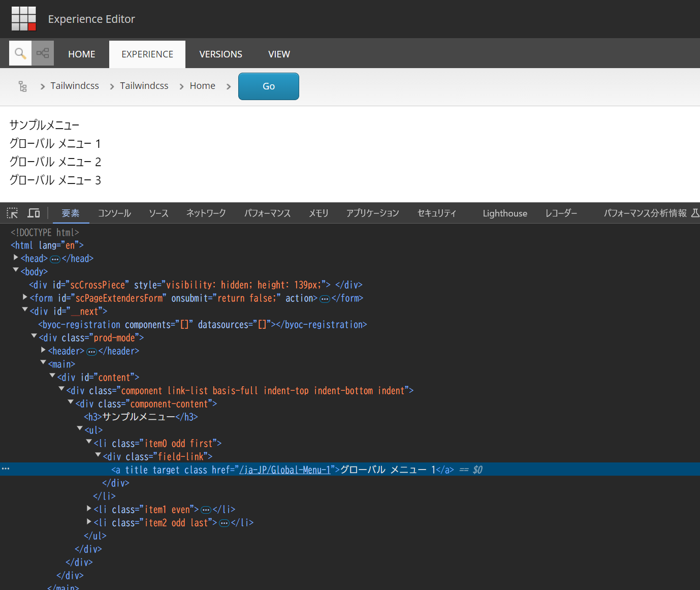700x590 pixels.
Task: Collapse the div id content node
Action: click(52, 376)
